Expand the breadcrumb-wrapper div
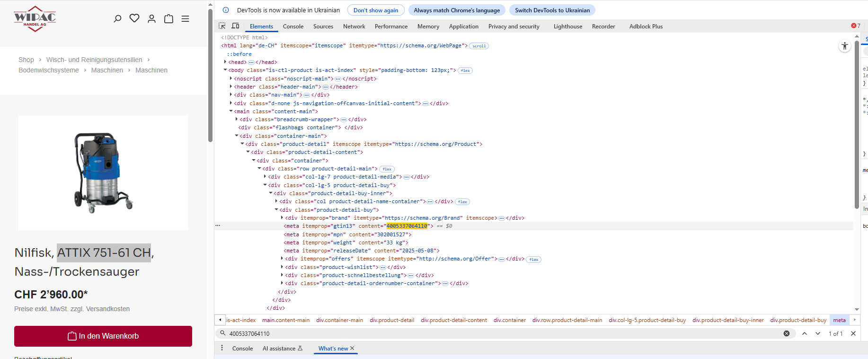868x359 pixels. pyautogui.click(x=237, y=119)
